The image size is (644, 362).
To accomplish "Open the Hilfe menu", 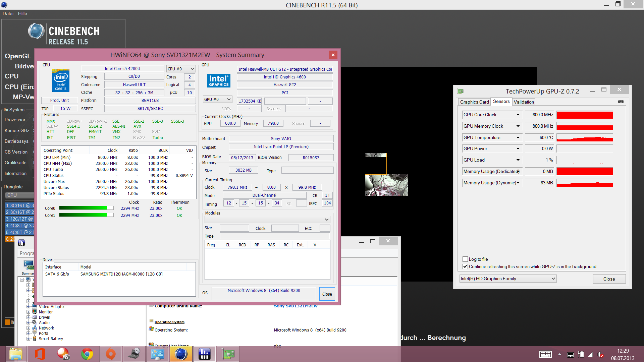I will (x=22, y=13).
